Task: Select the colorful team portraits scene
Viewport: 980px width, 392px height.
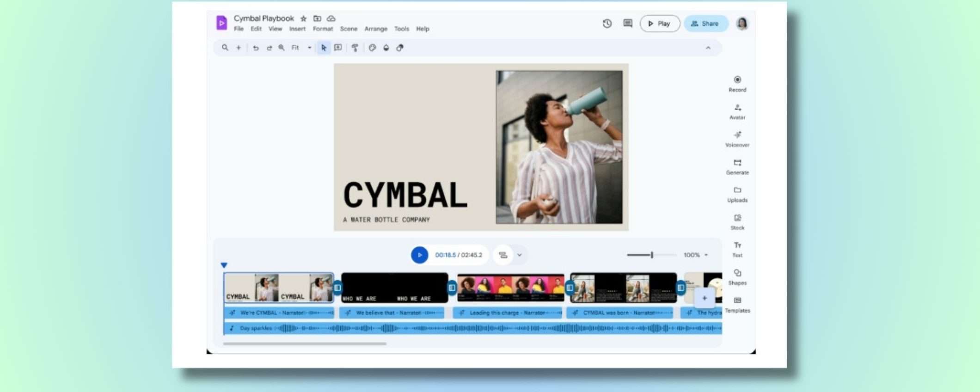Action: pos(511,288)
